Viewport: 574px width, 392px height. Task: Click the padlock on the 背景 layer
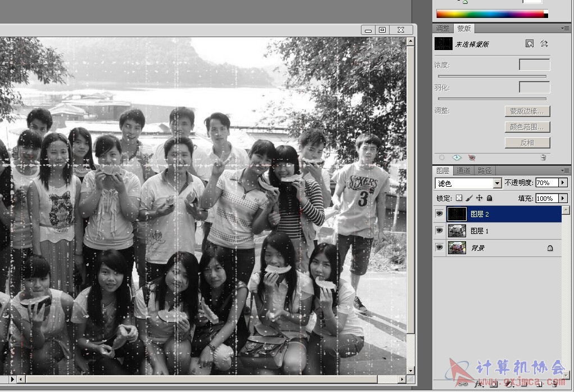tap(550, 248)
